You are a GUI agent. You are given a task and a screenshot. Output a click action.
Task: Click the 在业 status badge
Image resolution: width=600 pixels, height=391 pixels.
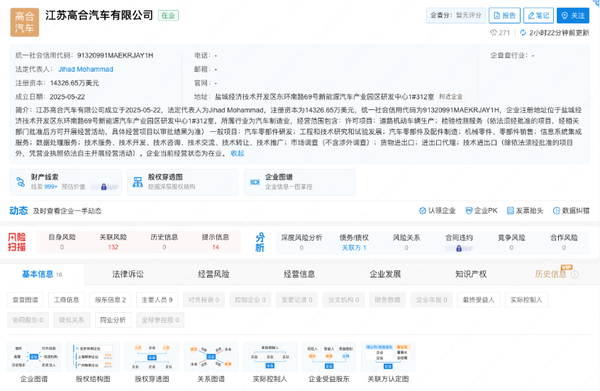click(168, 16)
